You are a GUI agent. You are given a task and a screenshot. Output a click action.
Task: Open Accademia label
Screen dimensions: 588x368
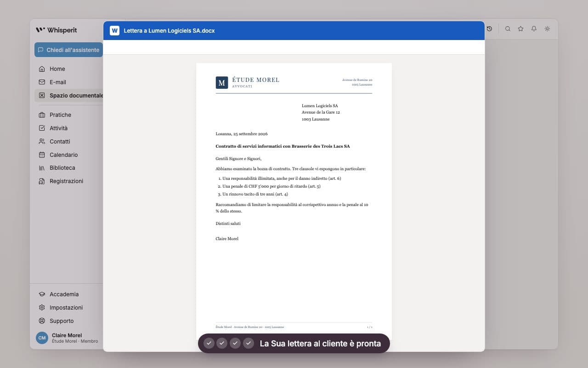[64, 294]
